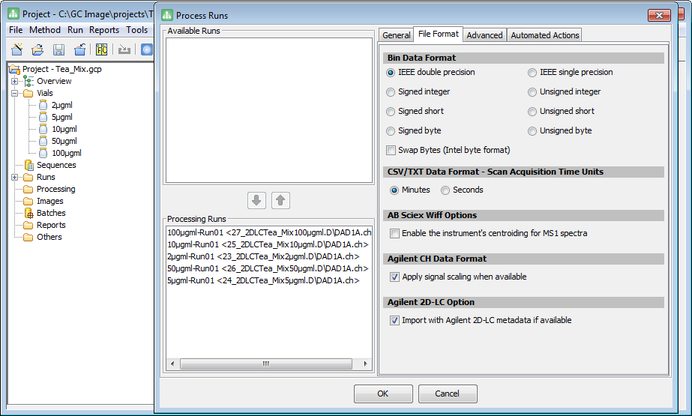Uncheck Apply signal scaling when available

[x=394, y=277]
